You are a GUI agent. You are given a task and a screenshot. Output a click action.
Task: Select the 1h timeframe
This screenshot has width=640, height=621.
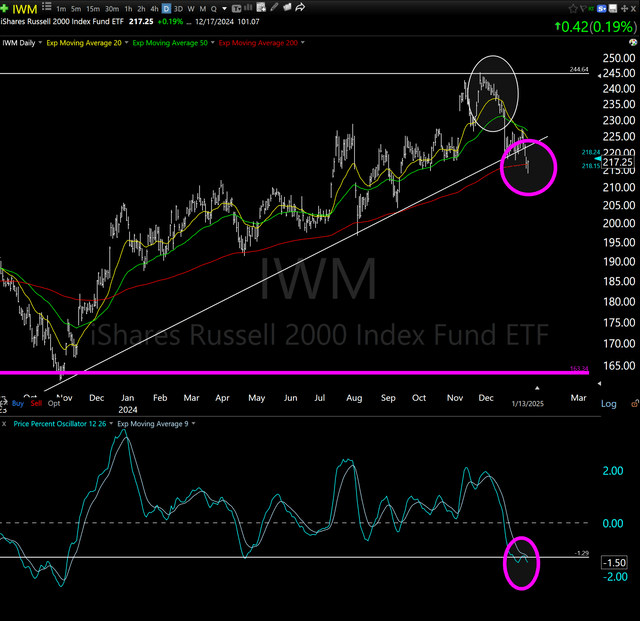(x=128, y=9)
